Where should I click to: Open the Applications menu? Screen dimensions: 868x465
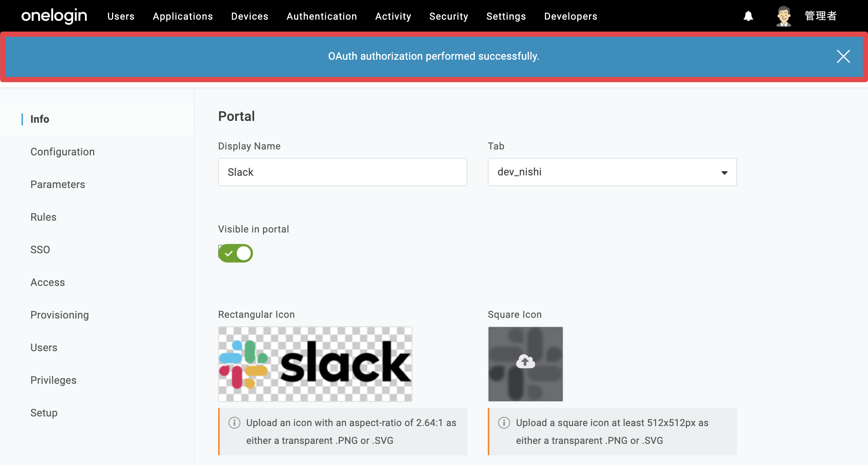click(183, 16)
